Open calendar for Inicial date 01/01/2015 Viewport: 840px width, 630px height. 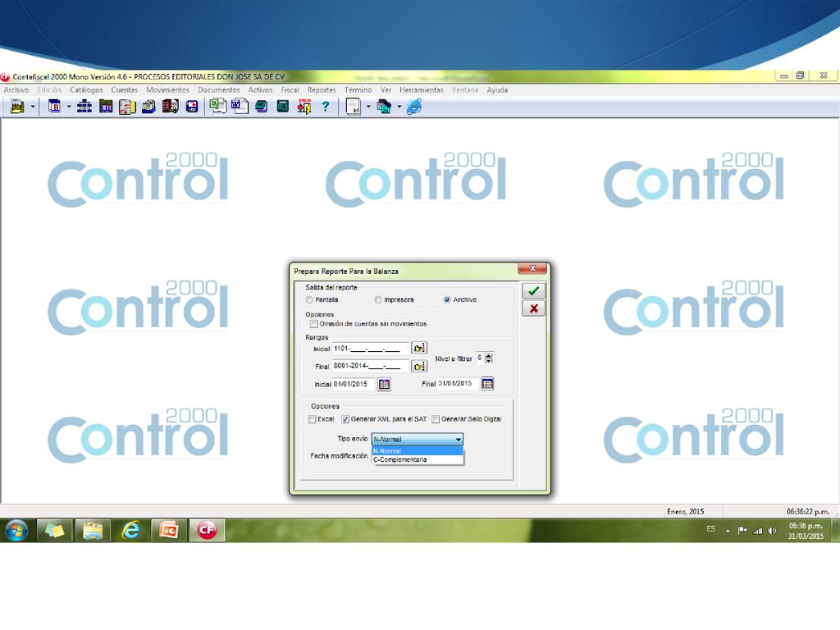[x=384, y=384]
